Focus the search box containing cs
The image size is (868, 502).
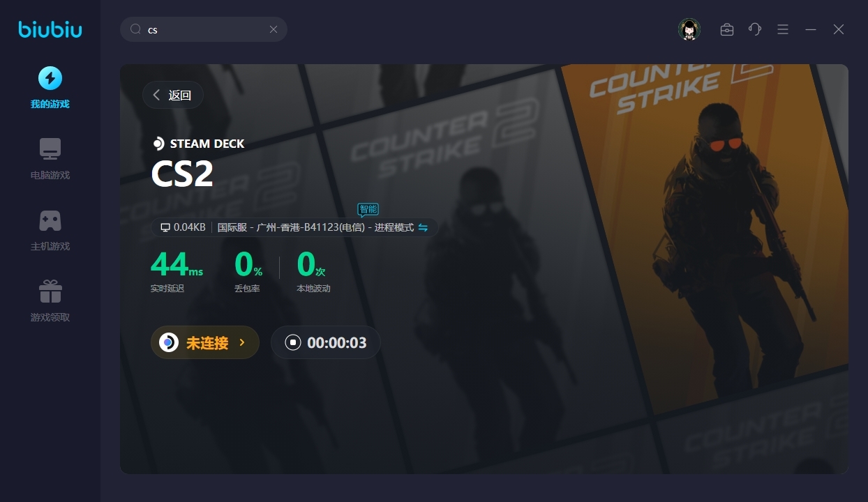point(204,29)
